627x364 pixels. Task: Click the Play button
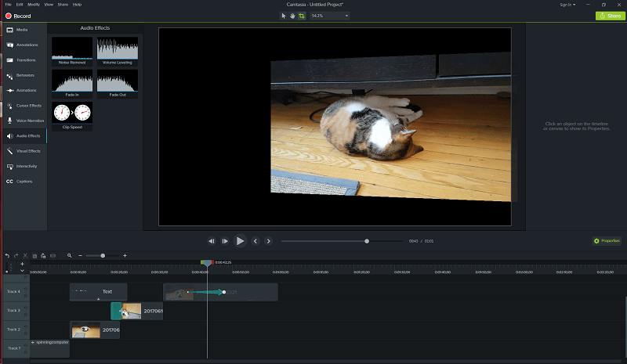coord(240,241)
